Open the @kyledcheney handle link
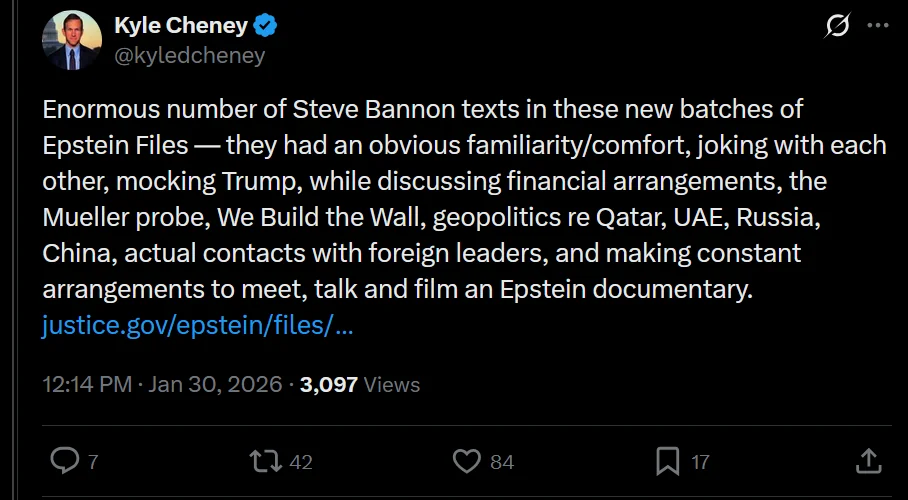908x500 pixels. 190,55
